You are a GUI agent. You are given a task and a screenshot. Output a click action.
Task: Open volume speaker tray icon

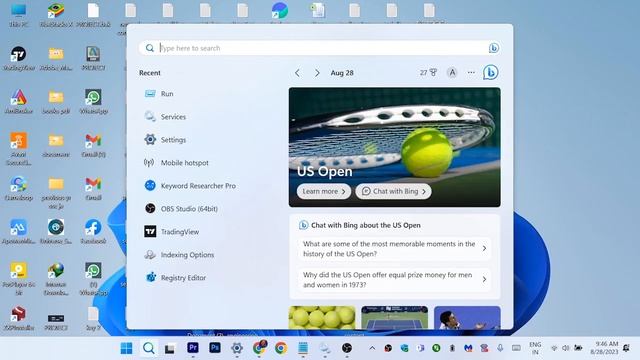pos(566,348)
